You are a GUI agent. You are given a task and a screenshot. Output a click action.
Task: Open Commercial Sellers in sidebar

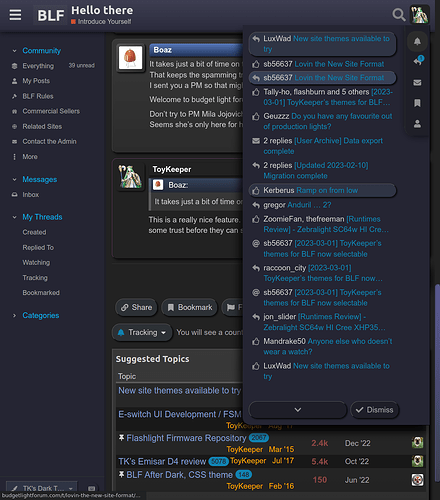51,111
